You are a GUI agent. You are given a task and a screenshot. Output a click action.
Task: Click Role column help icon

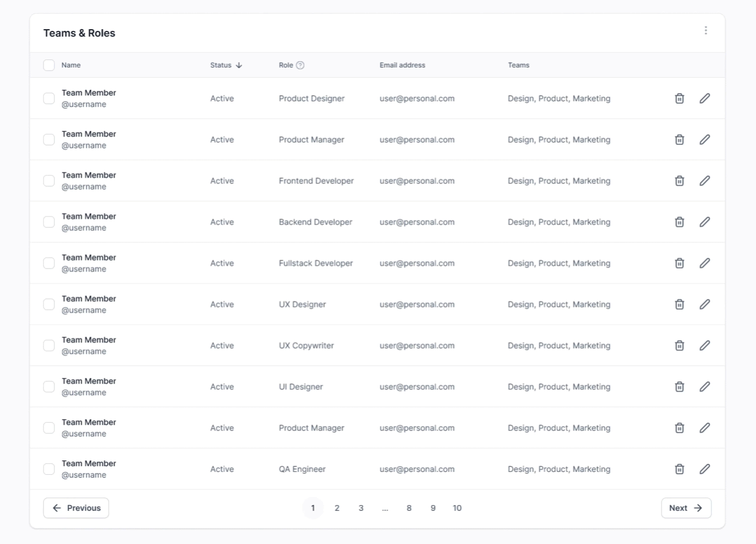(300, 65)
